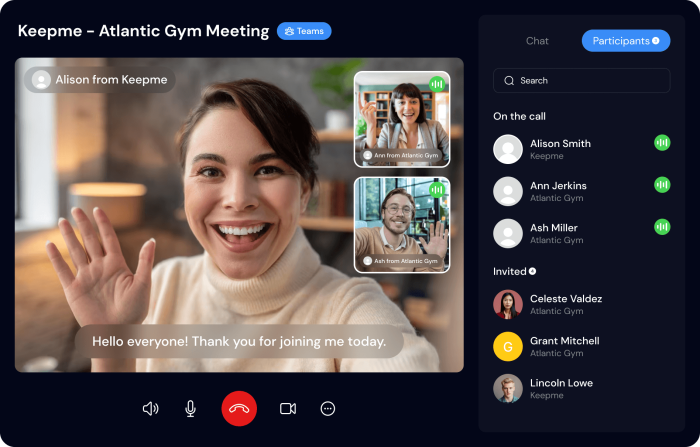The height and width of the screenshot is (447, 700).
Task: Click Grant Mitchell's yellow G avatar
Action: click(x=508, y=347)
